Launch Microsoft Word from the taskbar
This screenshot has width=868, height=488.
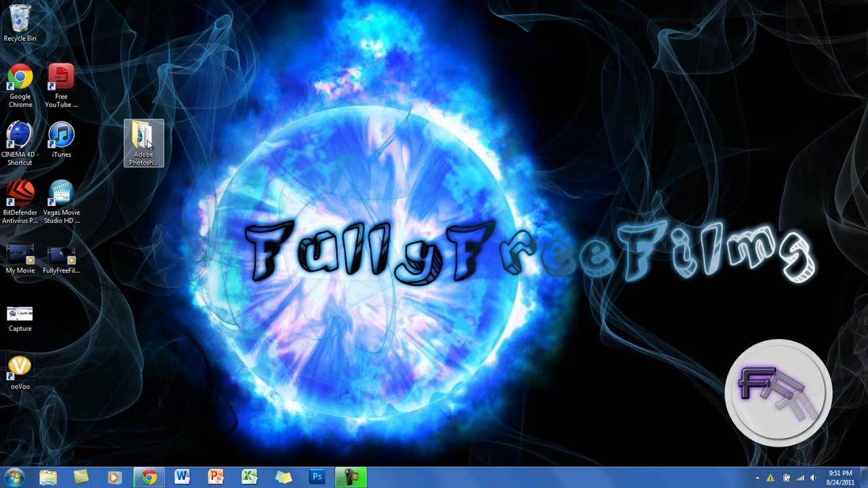pyautogui.click(x=182, y=477)
